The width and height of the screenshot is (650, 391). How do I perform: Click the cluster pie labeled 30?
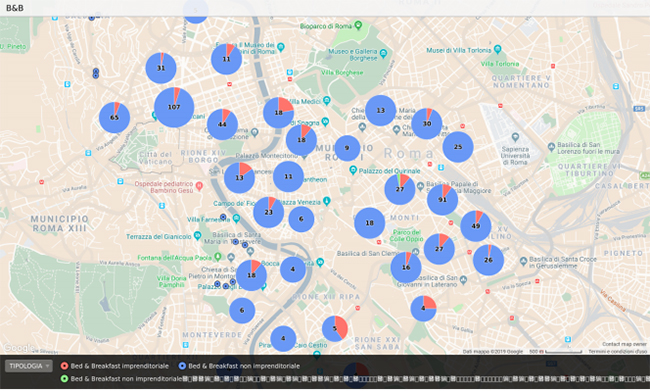427,124
